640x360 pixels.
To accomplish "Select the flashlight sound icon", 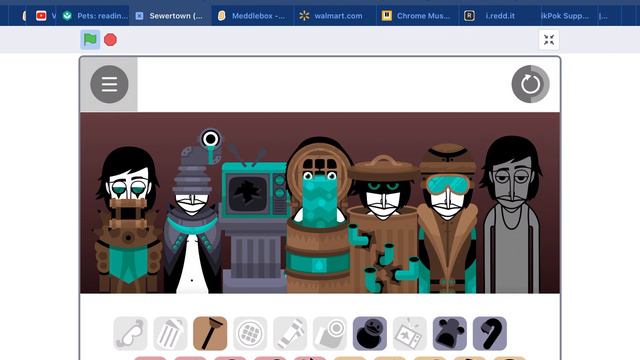I will 290,333.
